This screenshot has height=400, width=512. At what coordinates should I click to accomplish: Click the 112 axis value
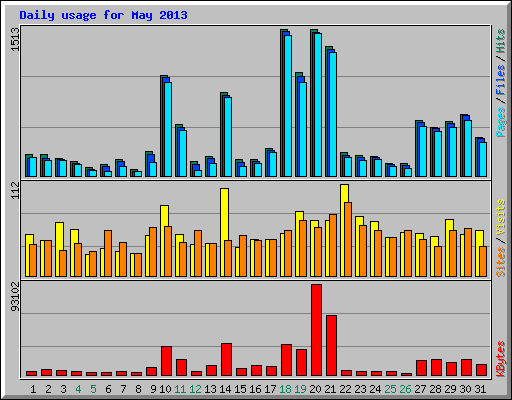click(x=15, y=190)
